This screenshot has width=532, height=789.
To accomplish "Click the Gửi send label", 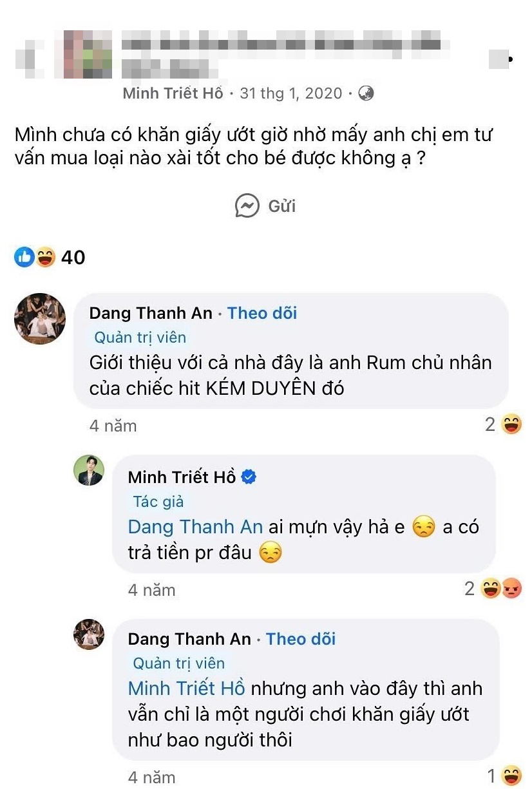I will pos(281,206).
